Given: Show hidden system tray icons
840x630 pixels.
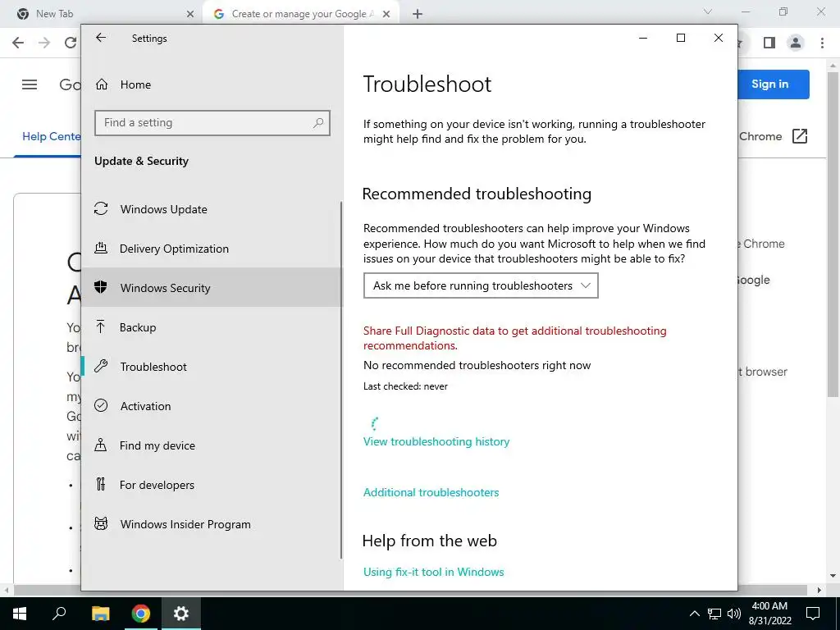Looking at the screenshot, I should tap(694, 614).
